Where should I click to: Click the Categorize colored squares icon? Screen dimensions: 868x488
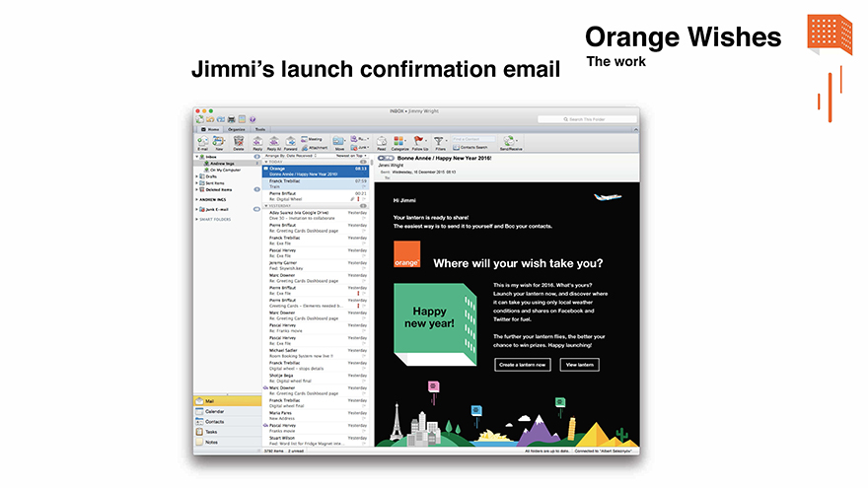pos(399,142)
